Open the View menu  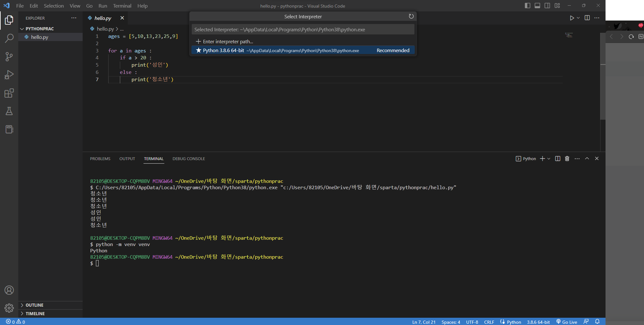75,6
